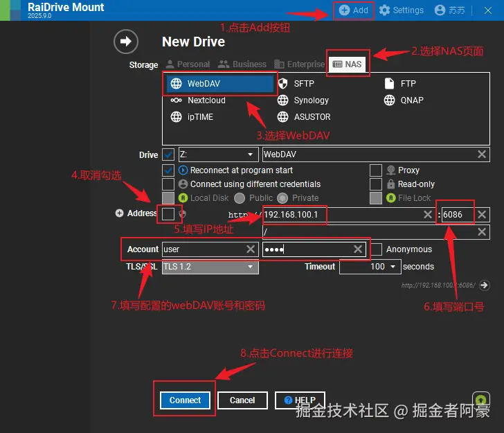Image resolution: width=504 pixels, height=433 pixels.
Task: Select Nextcloud storage option
Action: click(x=198, y=100)
